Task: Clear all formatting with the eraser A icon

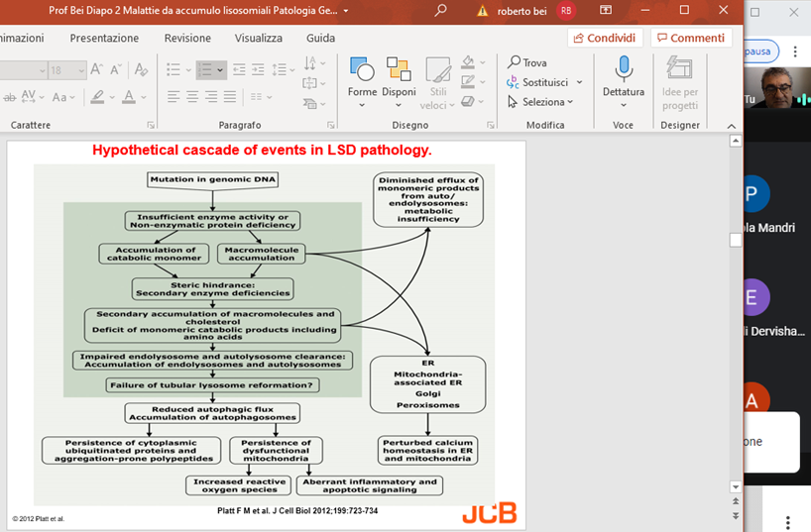Action: [141, 68]
